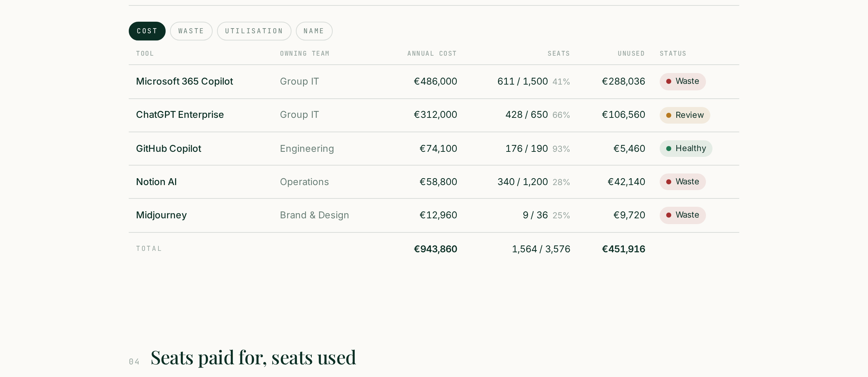Click the UNUSED column header
This screenshot has width=868, height=377.
[631, 53]
